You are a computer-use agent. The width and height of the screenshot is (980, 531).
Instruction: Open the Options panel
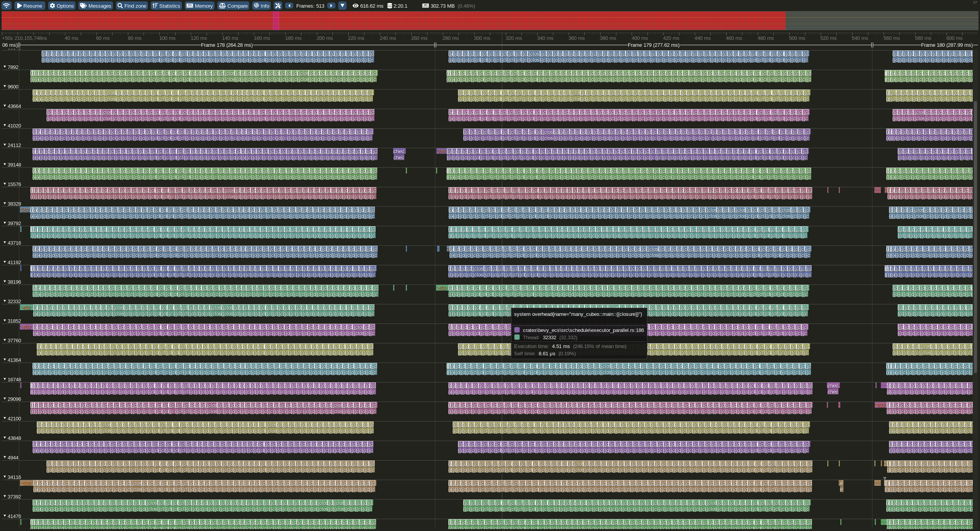pos(61,6)
